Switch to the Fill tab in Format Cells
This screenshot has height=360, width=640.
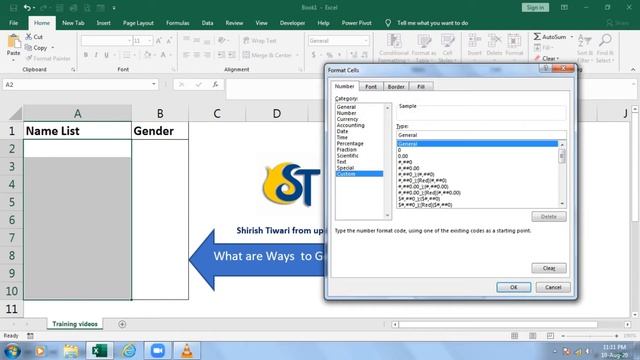click(421, 87)
